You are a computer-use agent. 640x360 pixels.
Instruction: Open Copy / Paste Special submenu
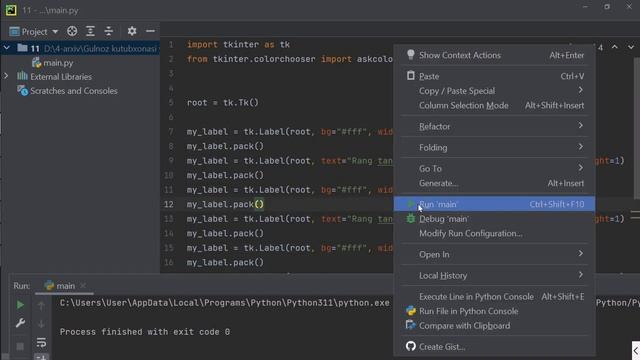click(x=494, y=91)
